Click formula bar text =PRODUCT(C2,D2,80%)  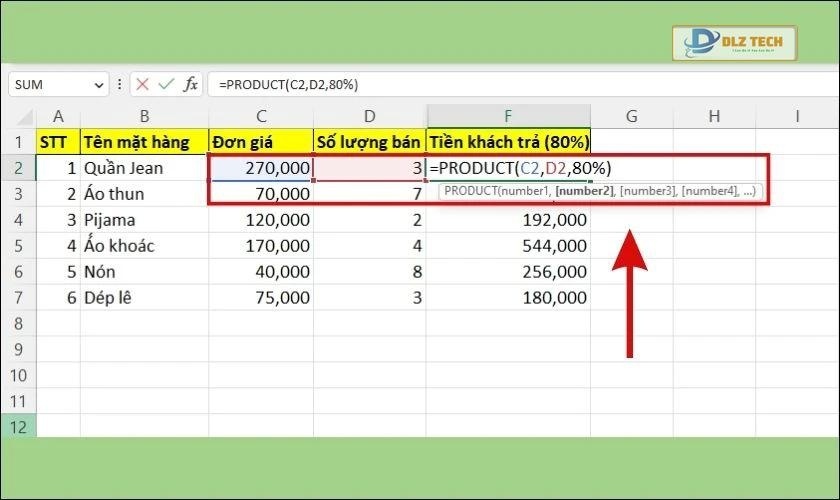288,85
